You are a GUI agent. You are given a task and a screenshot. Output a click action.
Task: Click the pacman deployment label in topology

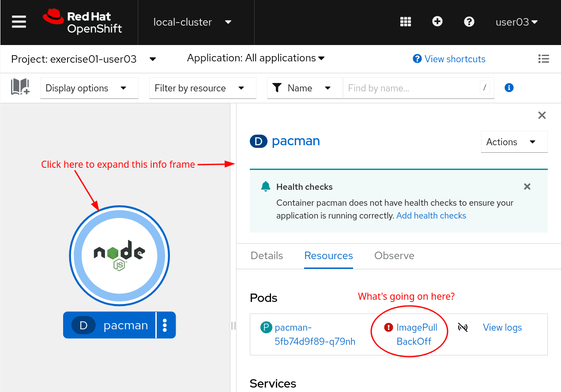tap(110, 325)
